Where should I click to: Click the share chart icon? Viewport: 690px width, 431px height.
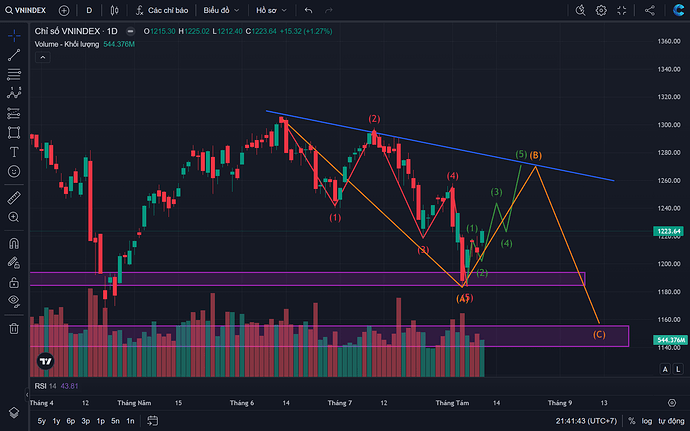pyautogui.click(x=650, y=10)
